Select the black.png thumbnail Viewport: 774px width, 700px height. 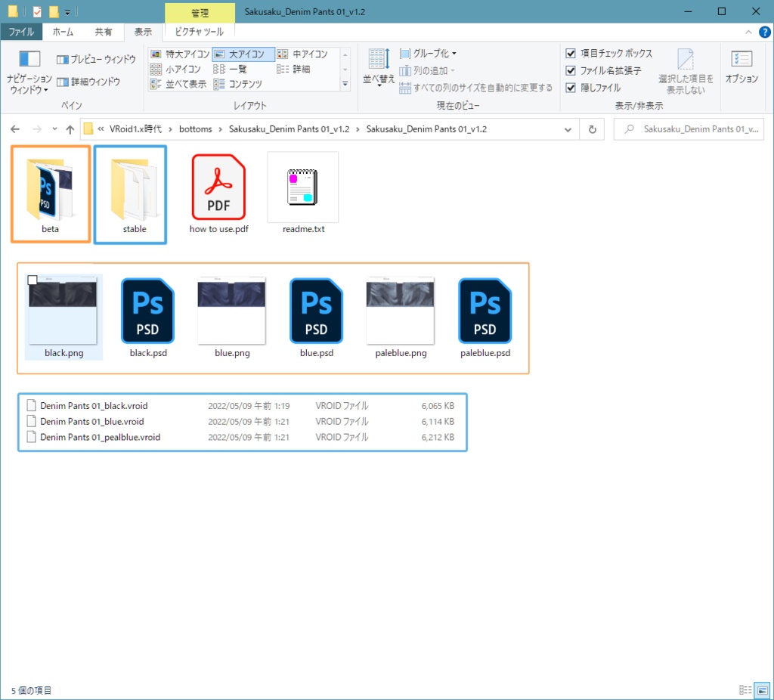[63, 311]
